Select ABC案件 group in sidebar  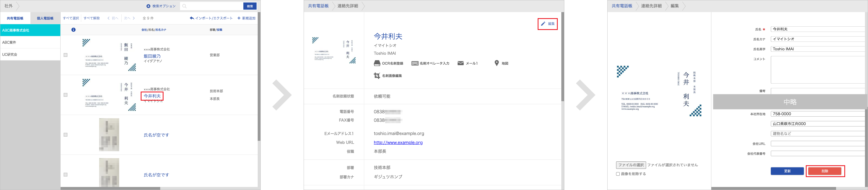(30, 42)
